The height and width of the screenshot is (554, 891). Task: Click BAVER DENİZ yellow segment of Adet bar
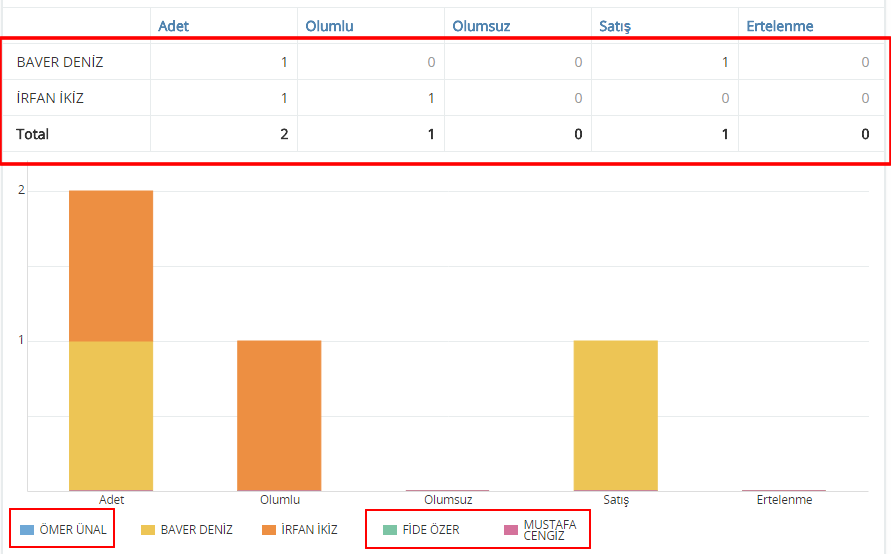tap(111, 415)
